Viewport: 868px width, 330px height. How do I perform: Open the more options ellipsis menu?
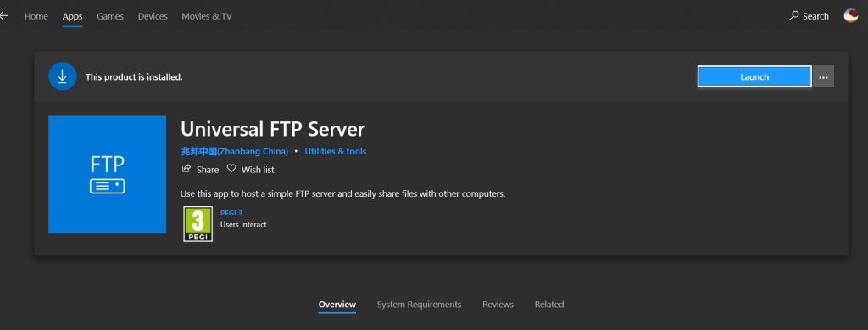point(823,76)
